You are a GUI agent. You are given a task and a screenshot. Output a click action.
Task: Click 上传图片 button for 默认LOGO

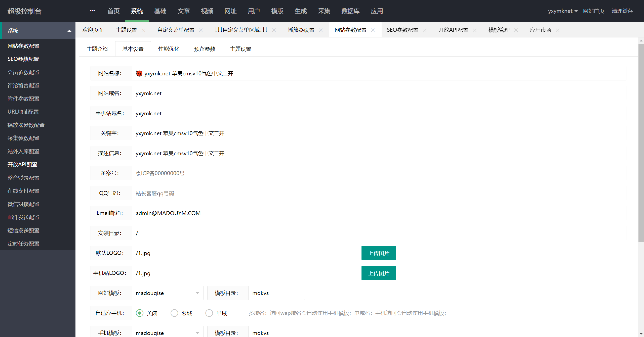[379, 253]
